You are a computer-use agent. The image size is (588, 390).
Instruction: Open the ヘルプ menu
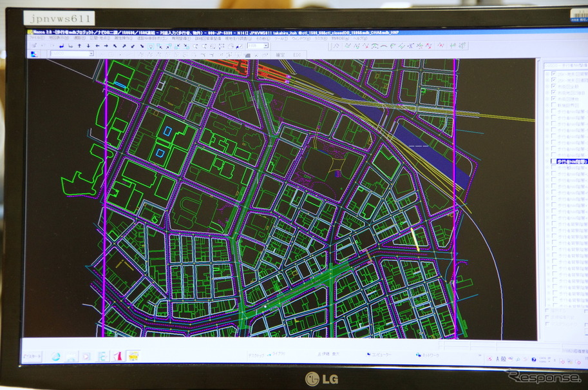[x=361, y=38]
